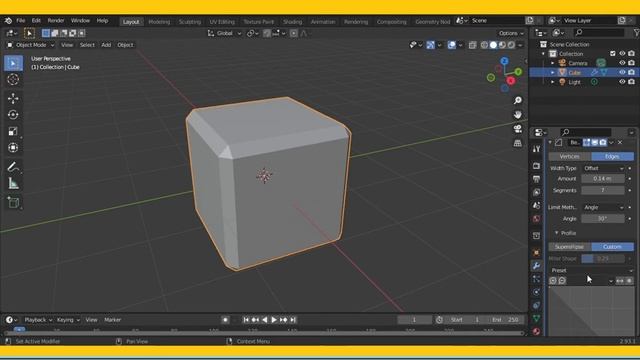Select the Move tool
This screenshot has width=640, height=360.
(13, 98)
